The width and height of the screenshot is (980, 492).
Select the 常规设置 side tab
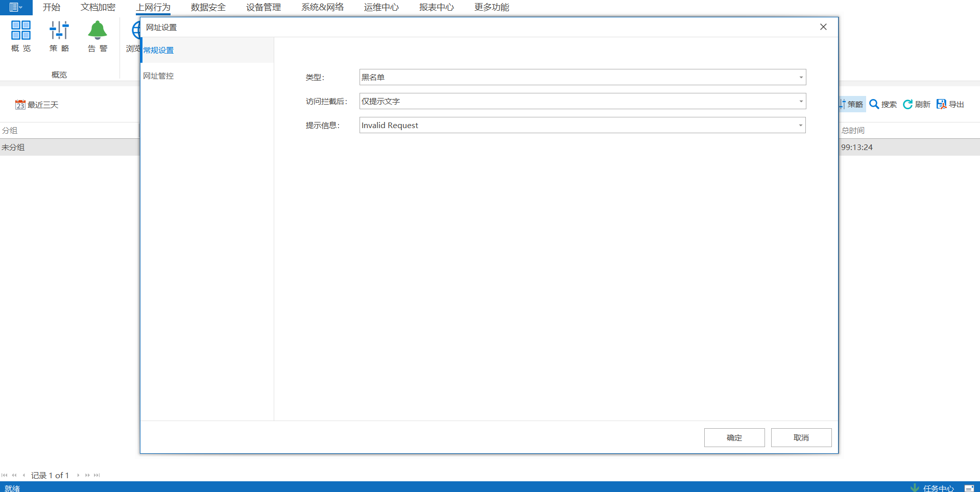pyautogui.click(x=158, y=50)
